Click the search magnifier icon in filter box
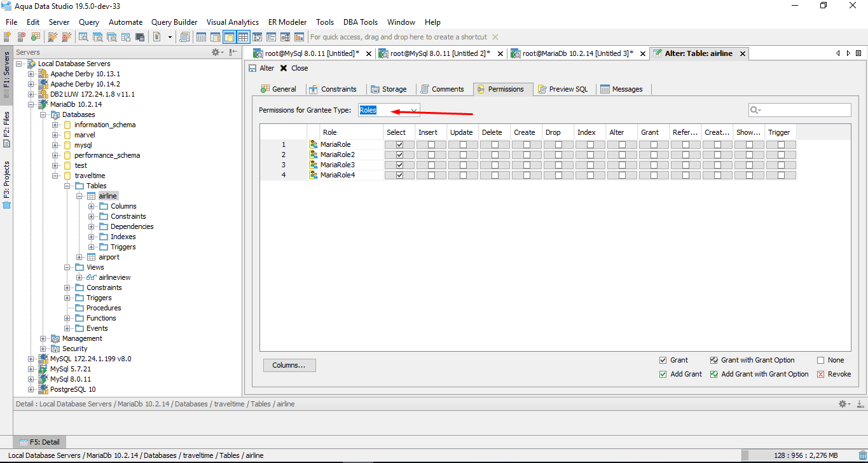The height and width of the screenshot is (463, 868). tap(755, 110)
